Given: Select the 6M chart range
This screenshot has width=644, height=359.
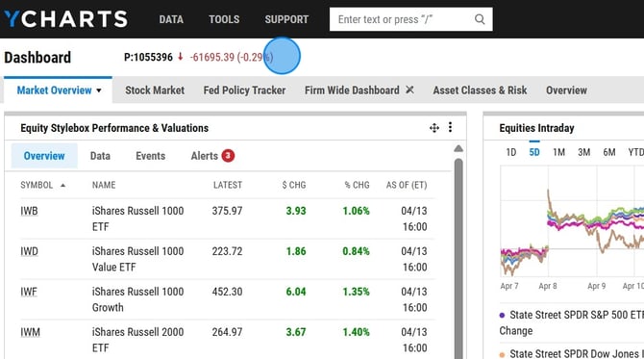Looking at the screenshot, I should (x=609, y=153).
